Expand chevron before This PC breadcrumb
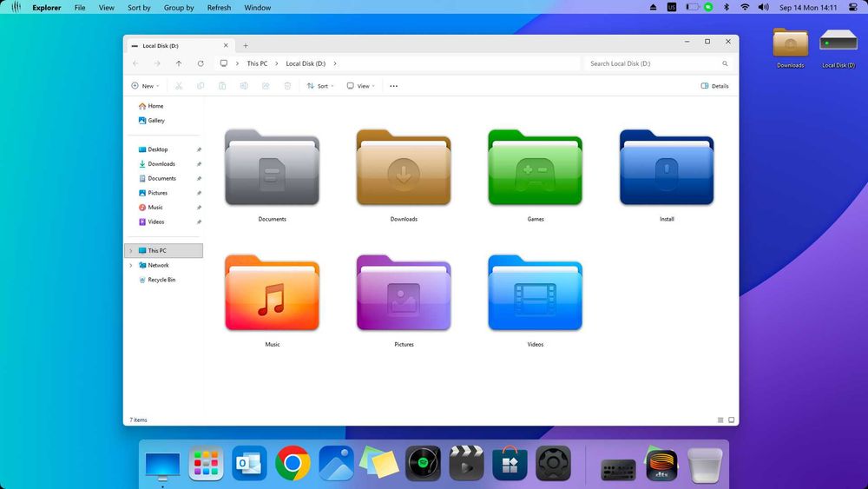The image size is (868, 489). click(238, 63)
